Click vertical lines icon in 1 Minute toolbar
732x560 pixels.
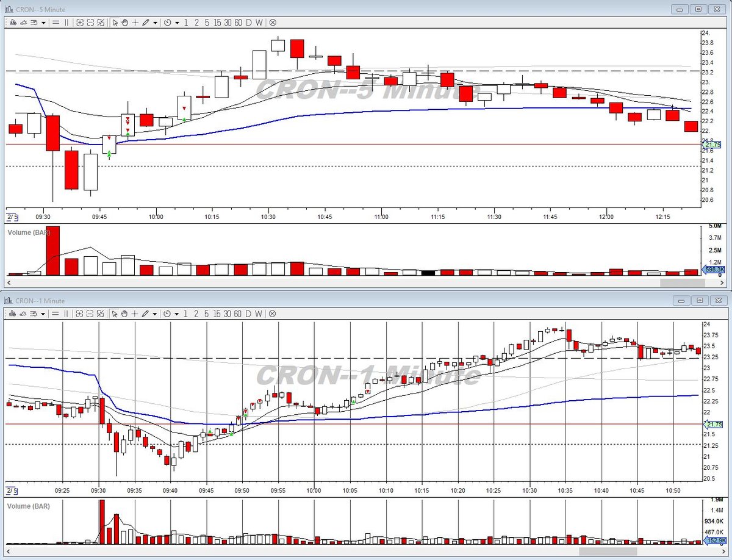pos(66,314)
